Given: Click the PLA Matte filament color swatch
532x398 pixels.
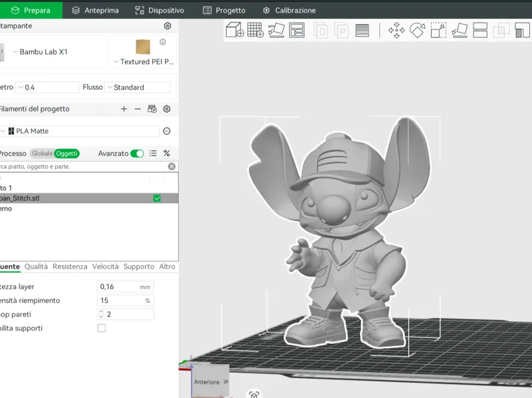Looking at the screenshot, I should (11, 131).
